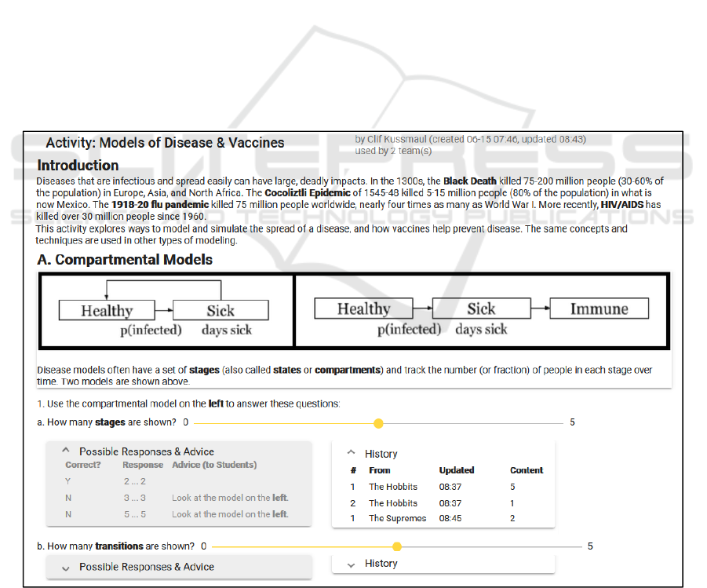Screen dimensions: 707x588
Task: Click the transitions slider handle
Action: tap(397, 546)
